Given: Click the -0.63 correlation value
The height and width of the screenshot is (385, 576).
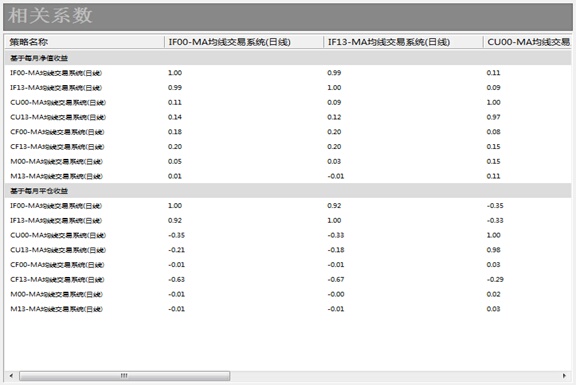Looking at the screenshot, I should 176,280.
